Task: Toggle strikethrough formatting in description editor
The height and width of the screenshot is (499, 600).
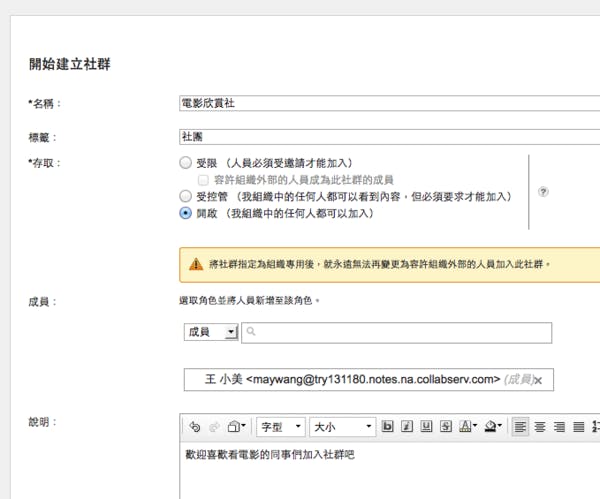Action: [x=446, y=427]
